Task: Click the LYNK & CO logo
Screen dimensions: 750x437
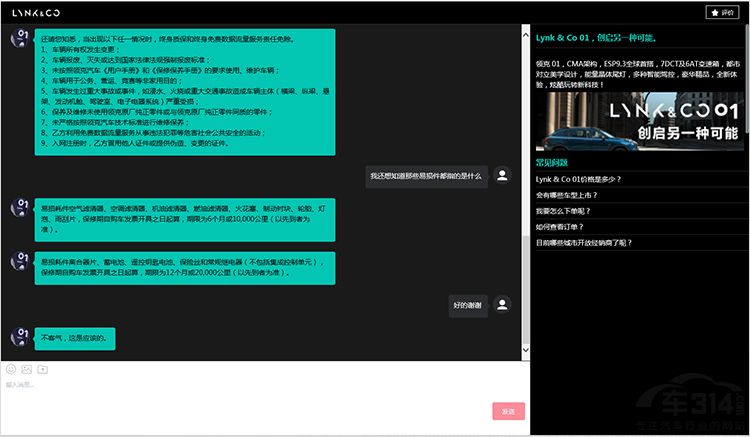Action: (x=31, y=12)
